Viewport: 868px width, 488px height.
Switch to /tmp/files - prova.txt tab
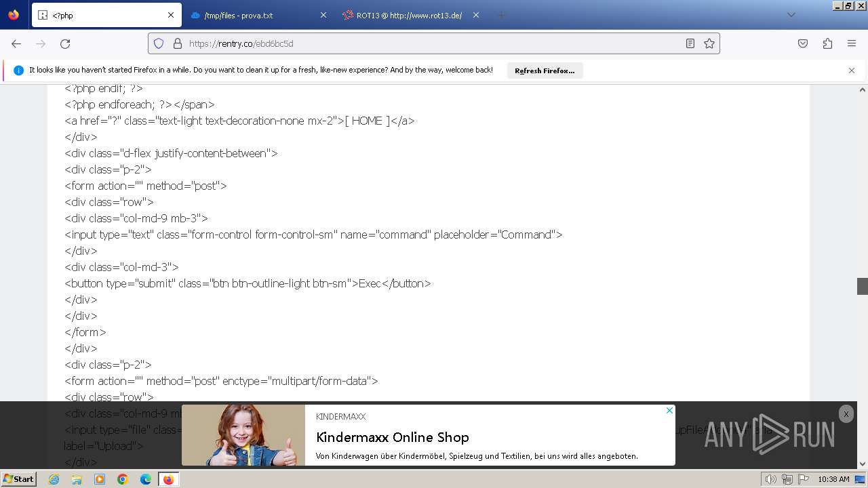point(259,15)
